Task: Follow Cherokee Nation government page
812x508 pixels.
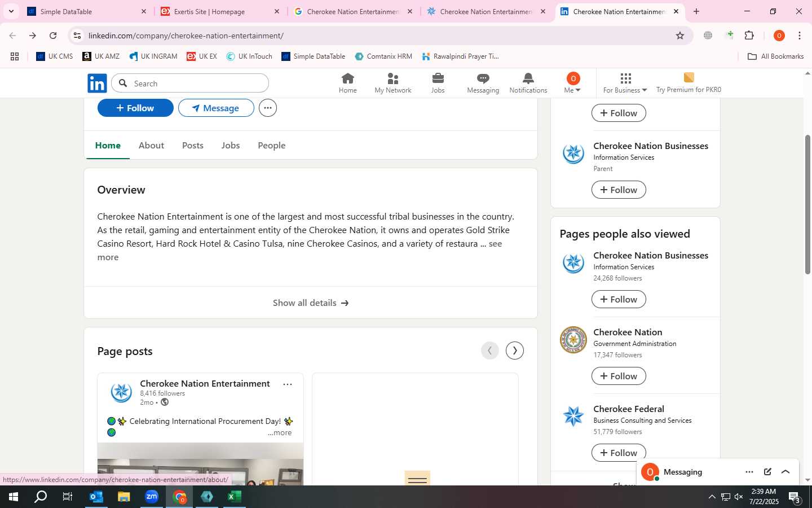Action: (x=619, y=376)
